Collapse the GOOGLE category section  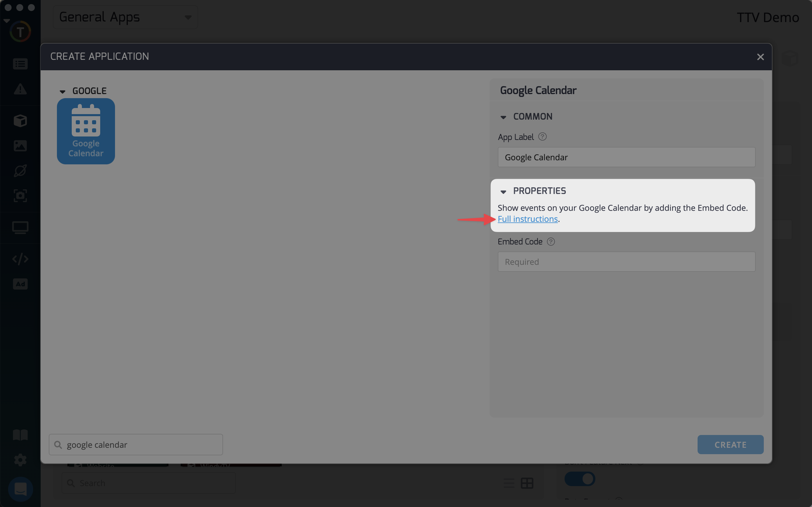[x=62, y=91]
